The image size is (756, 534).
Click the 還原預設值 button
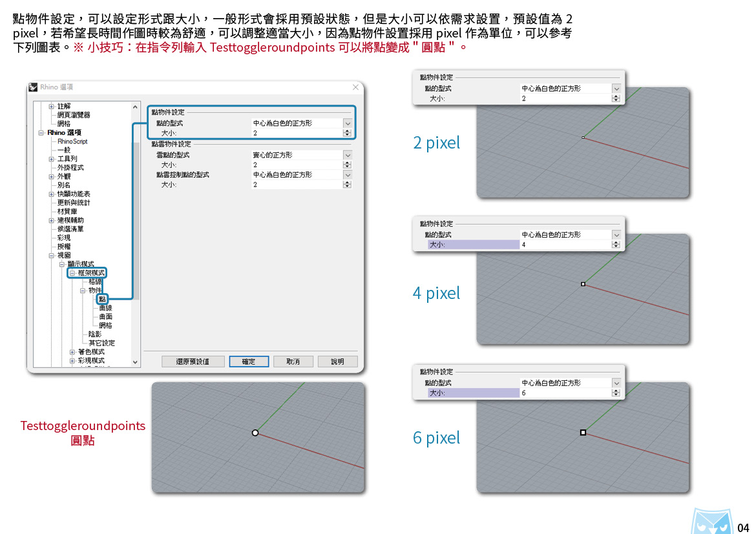pos(193,362)
